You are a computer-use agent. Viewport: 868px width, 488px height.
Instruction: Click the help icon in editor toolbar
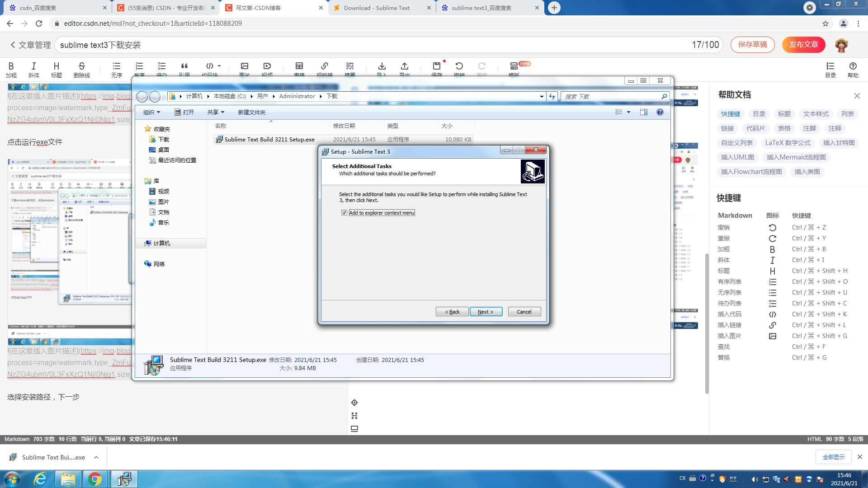click(x=853, y=67)
